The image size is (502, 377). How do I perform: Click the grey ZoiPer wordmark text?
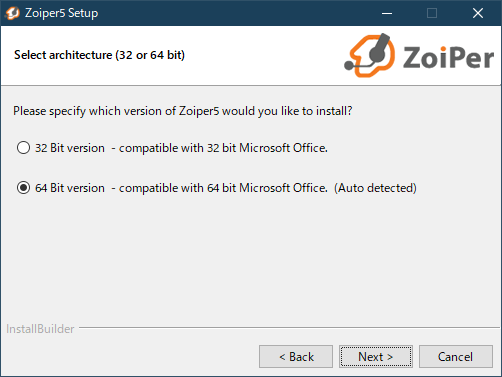[x=448, y=58]
